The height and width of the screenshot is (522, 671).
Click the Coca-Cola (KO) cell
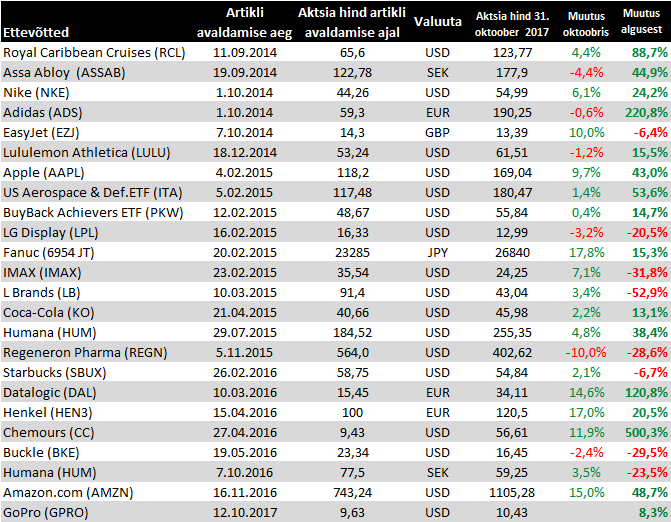[45, 312]
